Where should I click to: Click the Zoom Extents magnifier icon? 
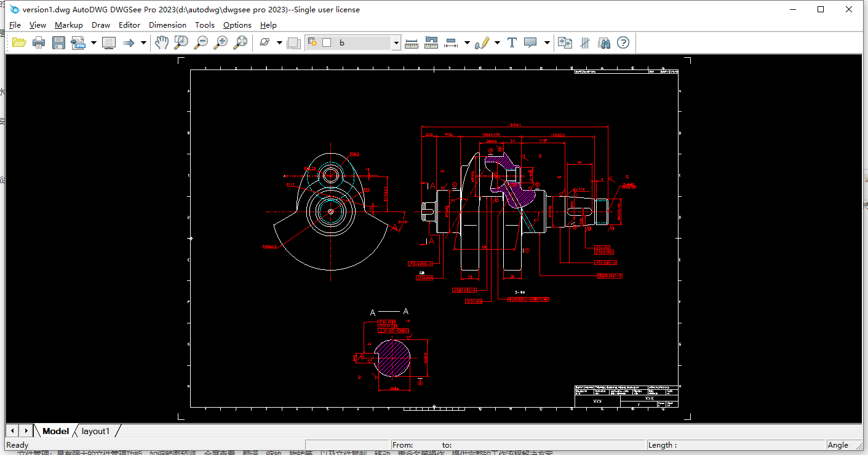(241, 42)
